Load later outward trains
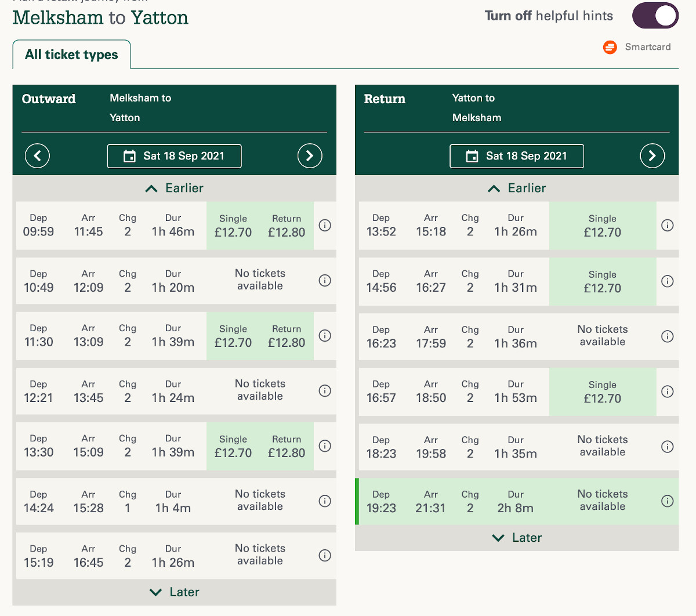This screenshot has height=616, width=696. (175, 592)
